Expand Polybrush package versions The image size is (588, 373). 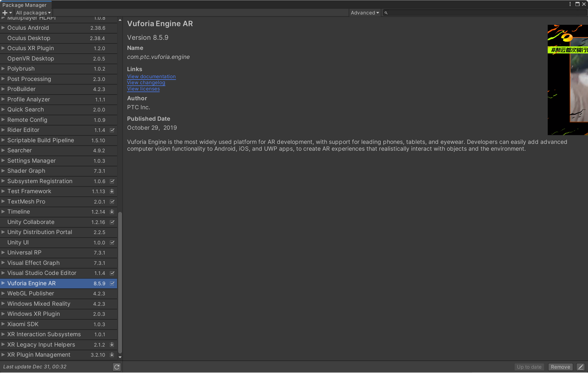3,69
